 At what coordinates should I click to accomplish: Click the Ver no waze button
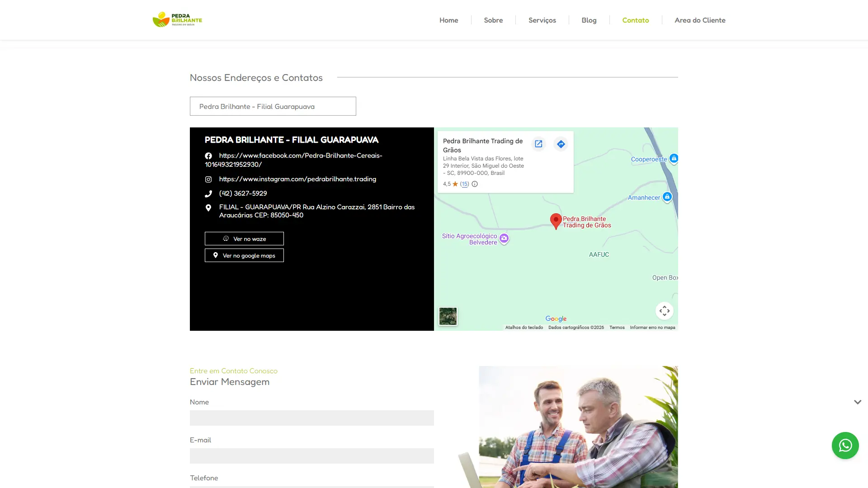[x=244, y=239]
